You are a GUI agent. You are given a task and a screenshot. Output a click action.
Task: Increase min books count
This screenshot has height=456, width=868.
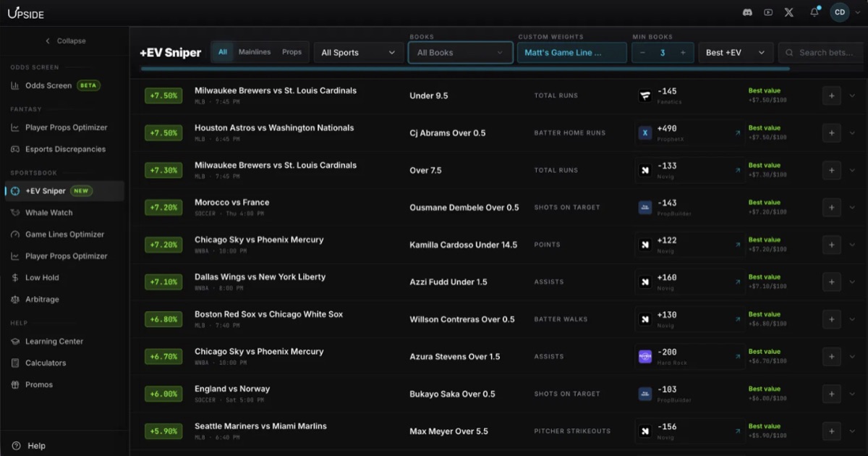(684, 53)
